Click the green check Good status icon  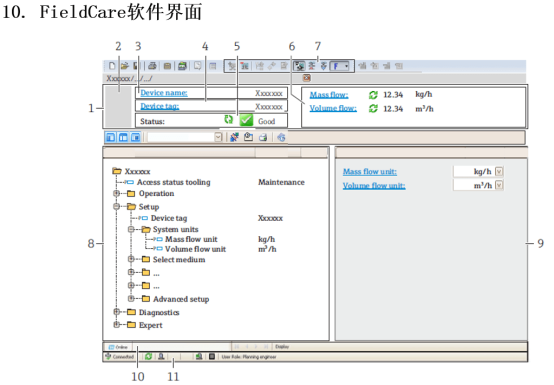pos(246,120)
